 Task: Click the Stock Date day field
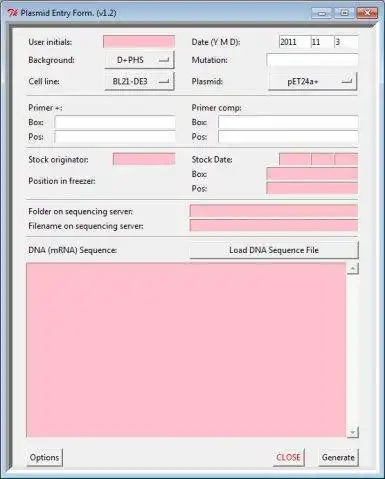(x=346, y=159)
